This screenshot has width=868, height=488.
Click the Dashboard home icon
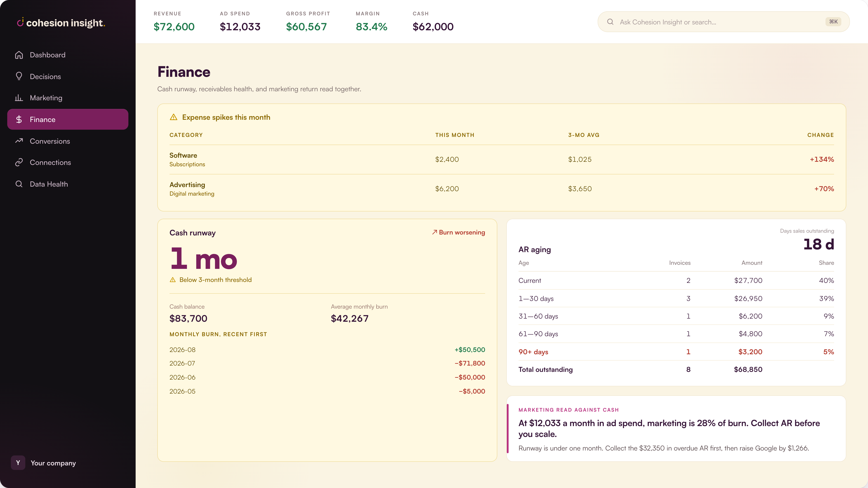[x=19, y=55]
